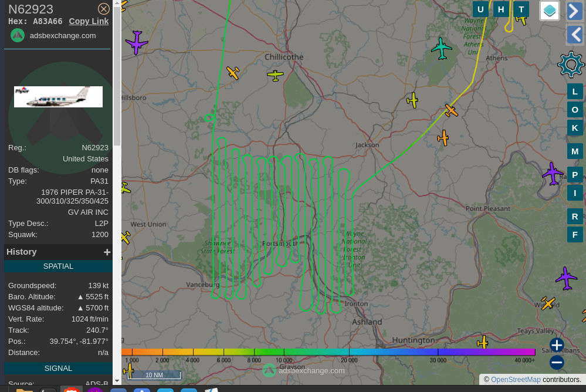Select the yellow aircraft west of West Union

pos(126,238)
